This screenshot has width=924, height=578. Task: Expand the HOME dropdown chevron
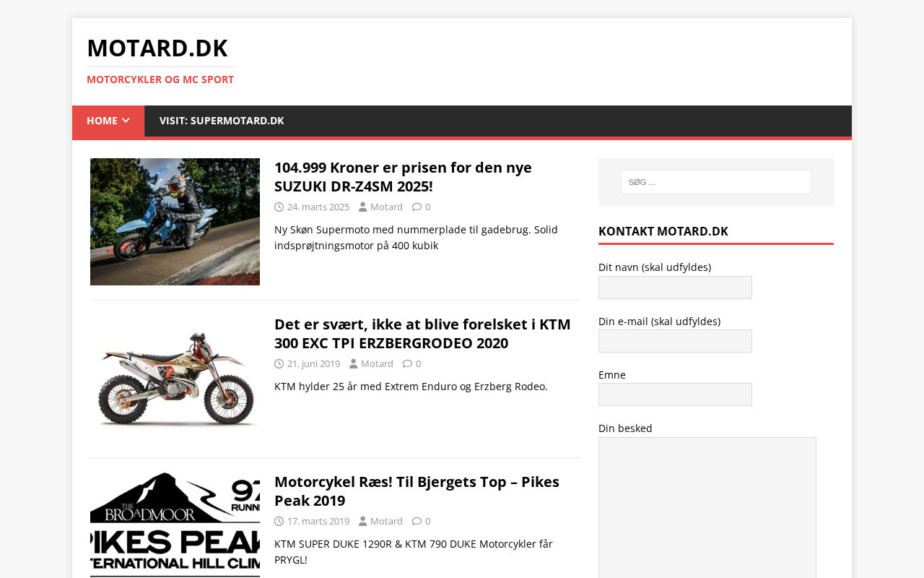pos(126,121)
